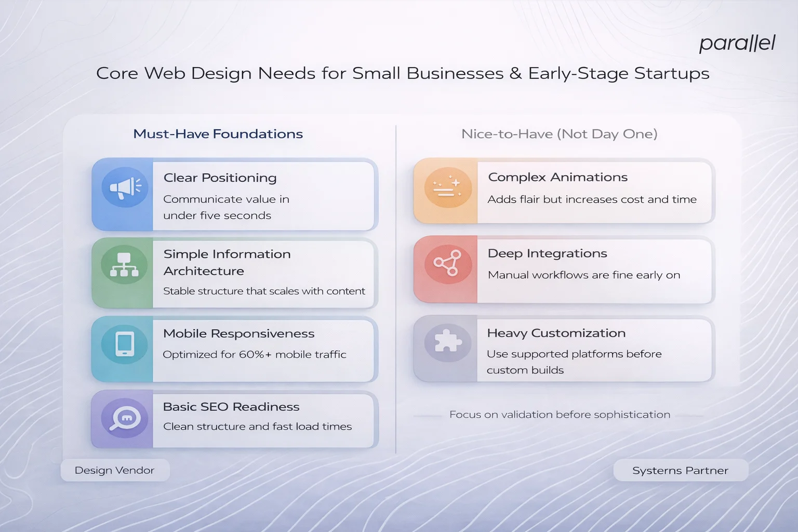Image resolution: width=798 pixels, height=532 pixels.
Task: Select the Must-Have Foundations header
Action: (x=218, y=134)
